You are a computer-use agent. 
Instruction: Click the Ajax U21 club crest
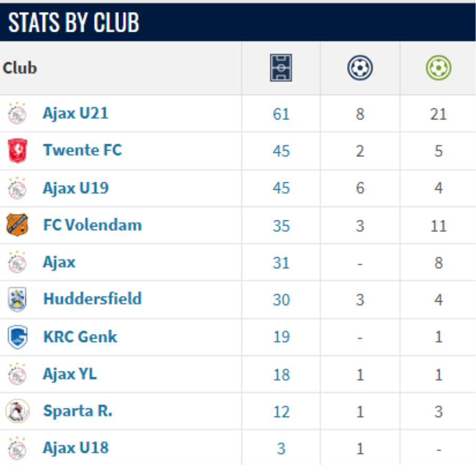pyautogui.click(x=17, y=114)
